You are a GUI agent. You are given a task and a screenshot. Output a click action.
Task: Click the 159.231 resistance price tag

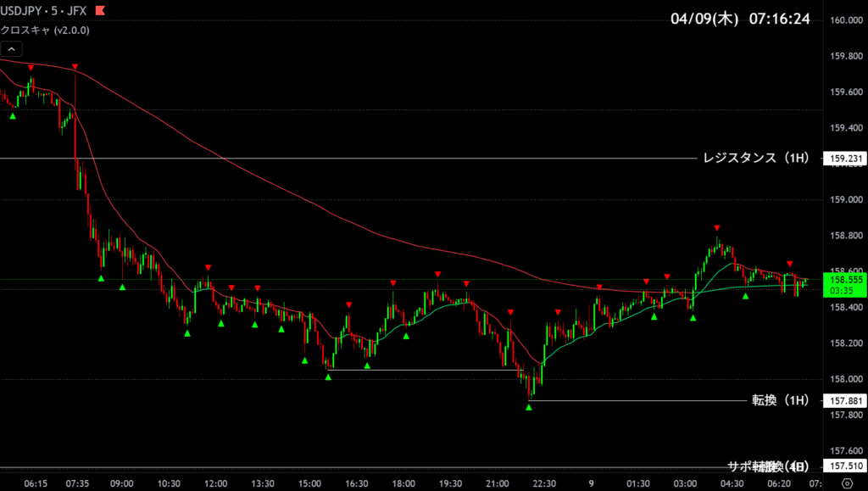tap(846, 159)
